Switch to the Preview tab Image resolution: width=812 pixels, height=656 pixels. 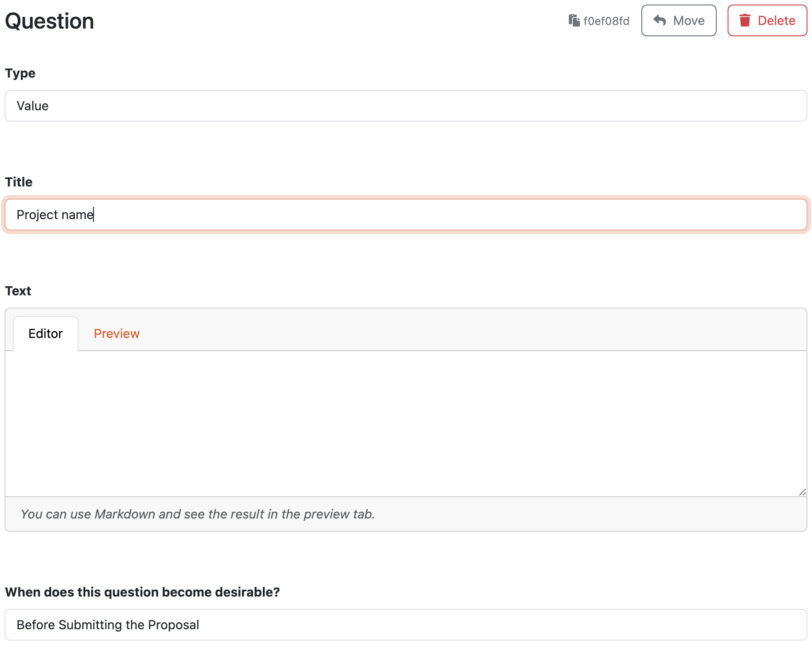click(117, 333)
